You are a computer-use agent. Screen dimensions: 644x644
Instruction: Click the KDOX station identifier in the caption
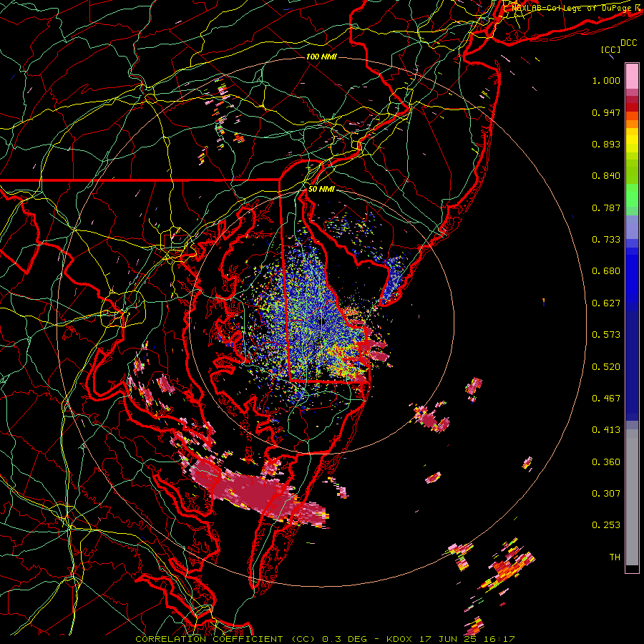[399, 639]
